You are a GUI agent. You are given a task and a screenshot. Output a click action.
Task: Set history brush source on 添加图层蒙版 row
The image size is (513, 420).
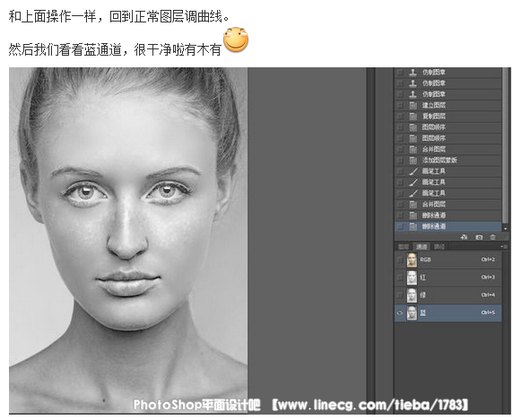pos(400,160)
